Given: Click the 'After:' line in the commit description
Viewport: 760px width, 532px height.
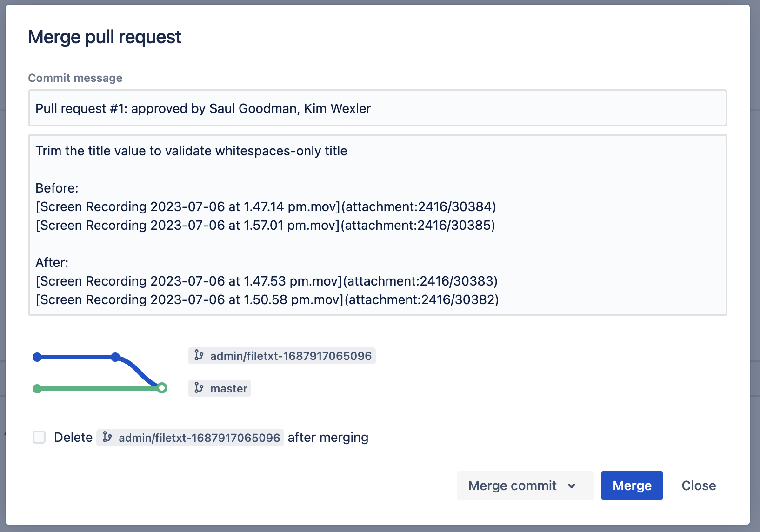Looking at the screenshot, I should tap(52, 263).
